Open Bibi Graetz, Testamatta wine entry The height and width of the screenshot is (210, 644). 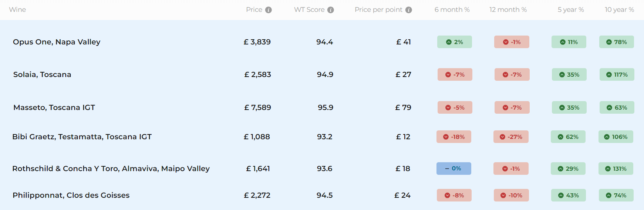click(82, 137)
